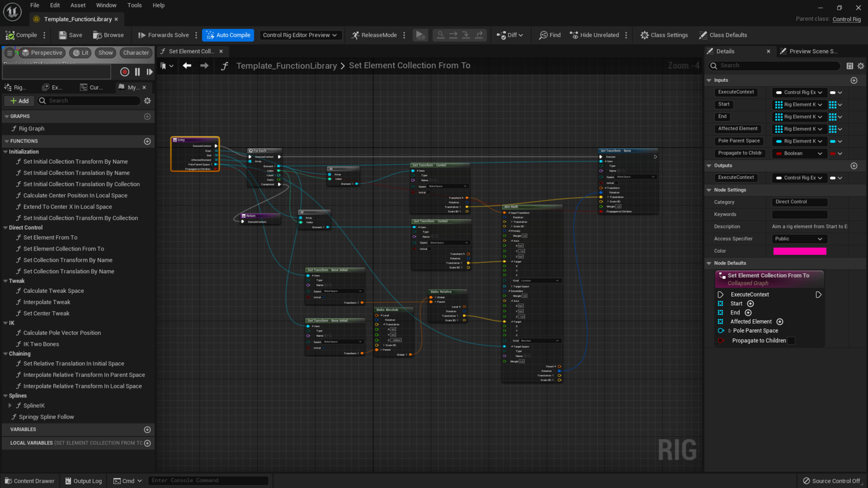The width and height of the screenshot is (868, 488).
Task: Click the Control Rig parent class link
Action: tap(847, 20)
